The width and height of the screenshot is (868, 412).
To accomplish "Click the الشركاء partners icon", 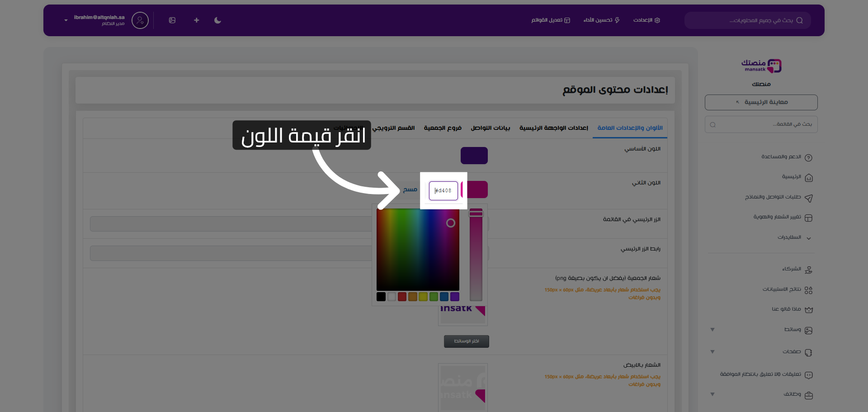I will pyautogui.click(x=810, y=270).
